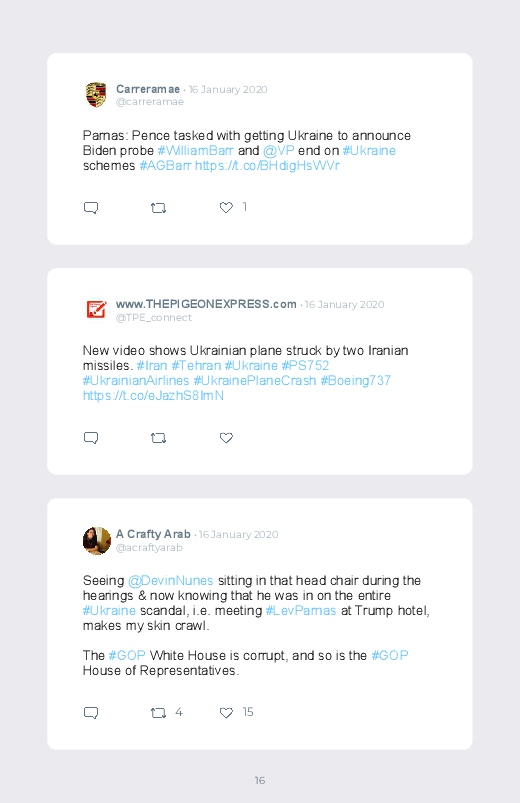Reply to Carreramae's tweet
This screenshot has width=520, height=803.
[x=91, y=208]
